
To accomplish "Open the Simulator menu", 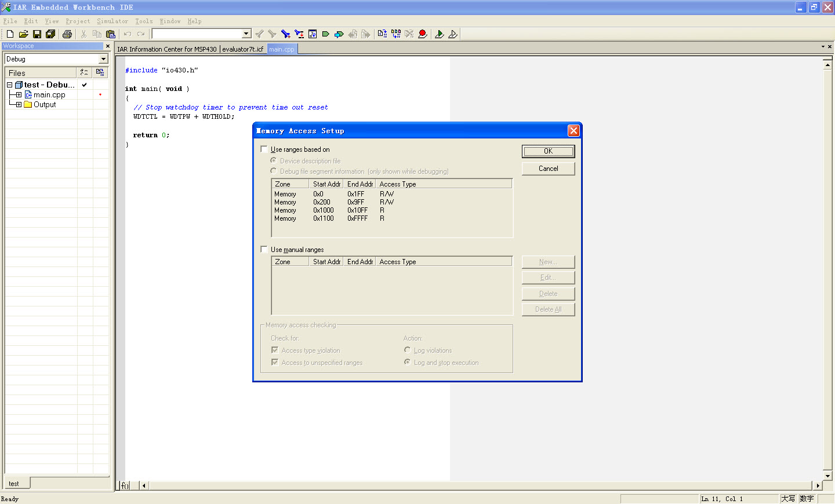I will tap(112, 21).
